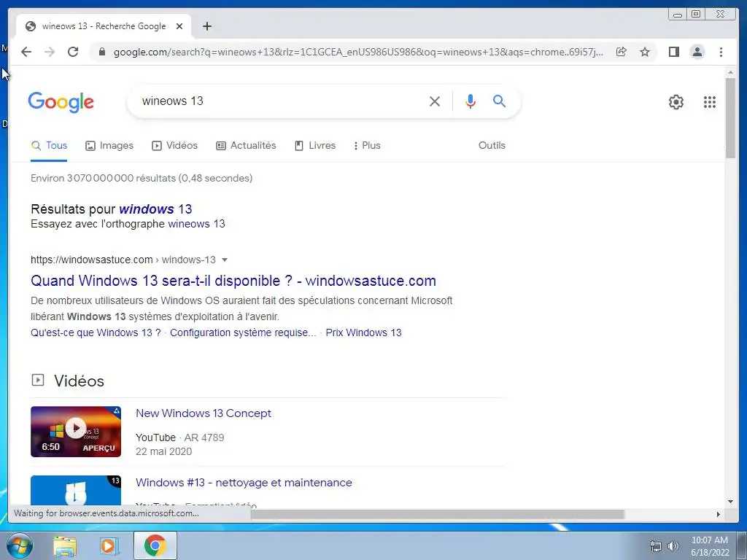Open the taskbar clock and date
The image size is (747, 560).
(710, 546)
